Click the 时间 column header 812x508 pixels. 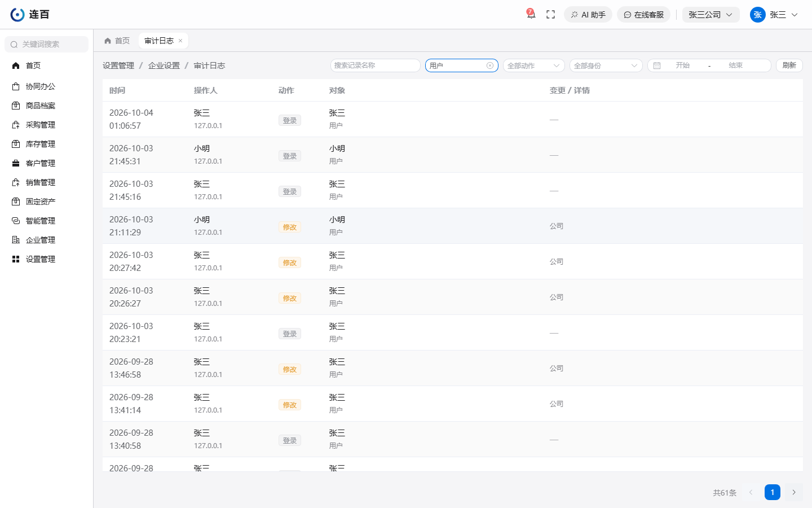tap(117, 90)
